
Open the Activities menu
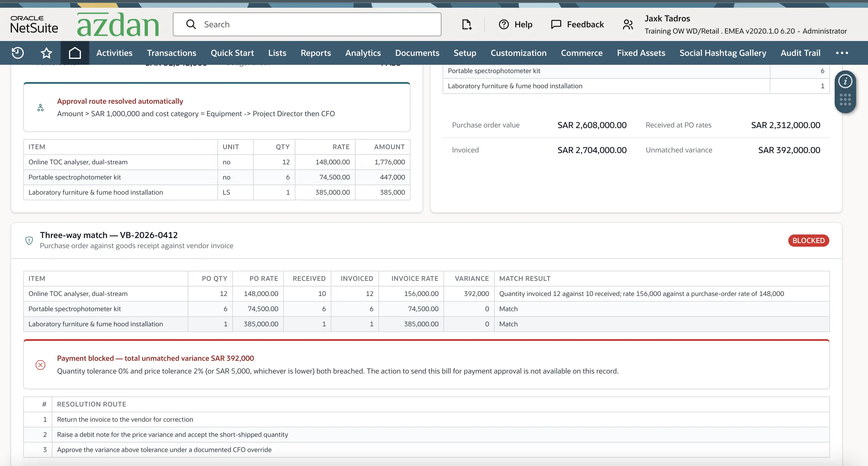click(x=114, y=53)
